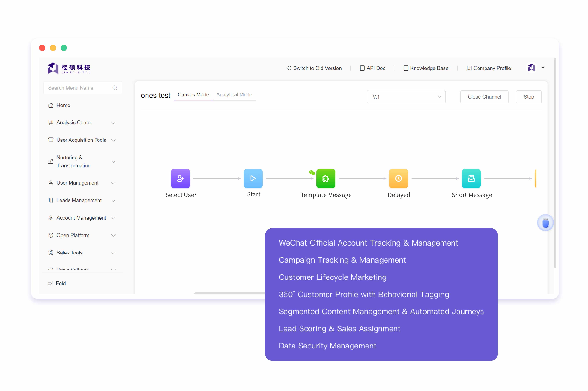Viewport: 588px width, 391px height.
Task: Expand the Nurturing & Transformation chevron
Action: 113,162
